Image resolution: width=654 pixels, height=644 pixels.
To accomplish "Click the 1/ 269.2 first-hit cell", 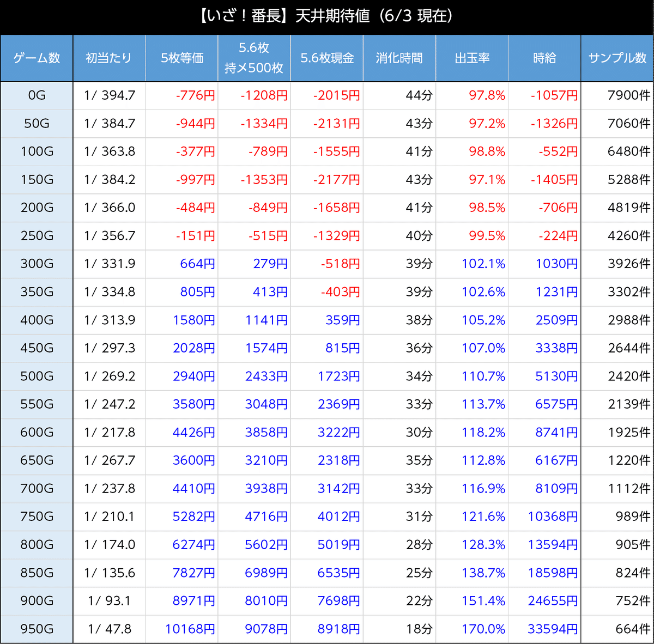I will click(109, 376).
